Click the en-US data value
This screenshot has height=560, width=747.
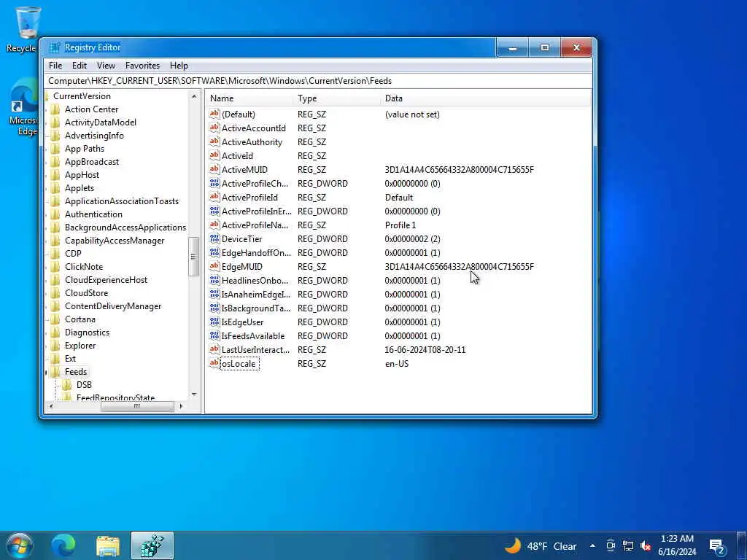[x=397, y=364]
